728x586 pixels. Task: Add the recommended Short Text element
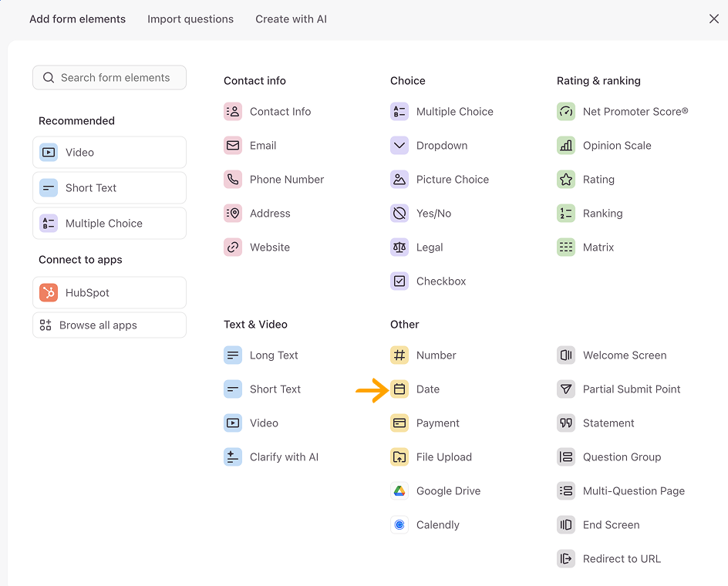coord(110,187)
